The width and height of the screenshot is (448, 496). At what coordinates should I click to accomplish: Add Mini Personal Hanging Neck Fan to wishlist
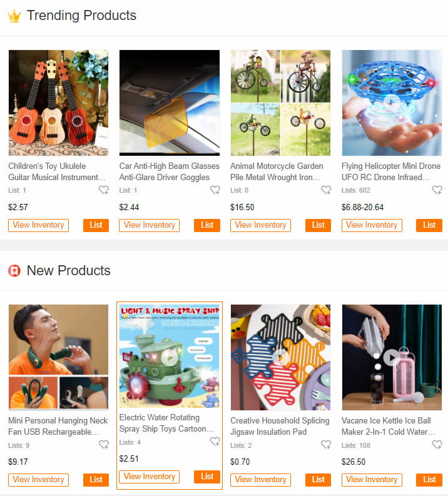pos(104,445)
